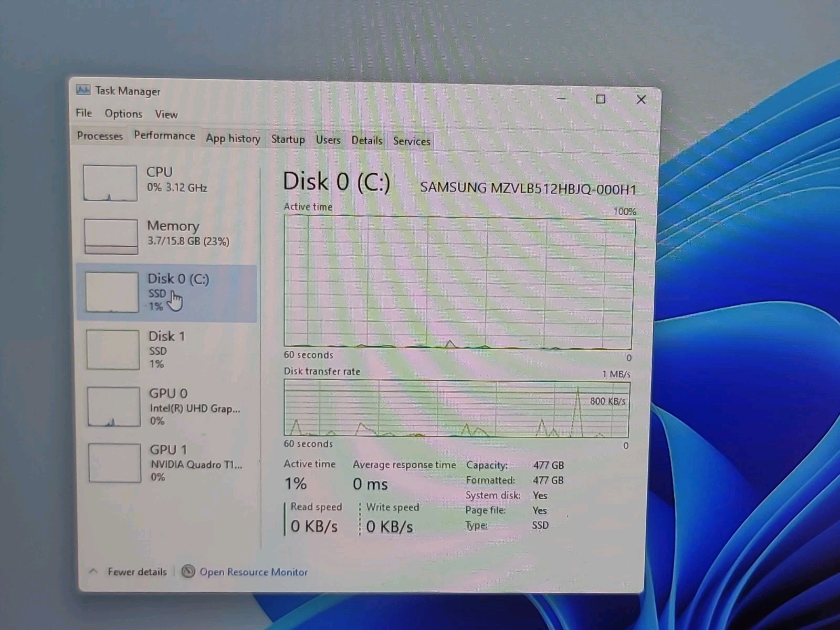The width and height of the screenshot is (840, 630).
Task: Open Resource Monitor link
Action: [x=254, y=572]
